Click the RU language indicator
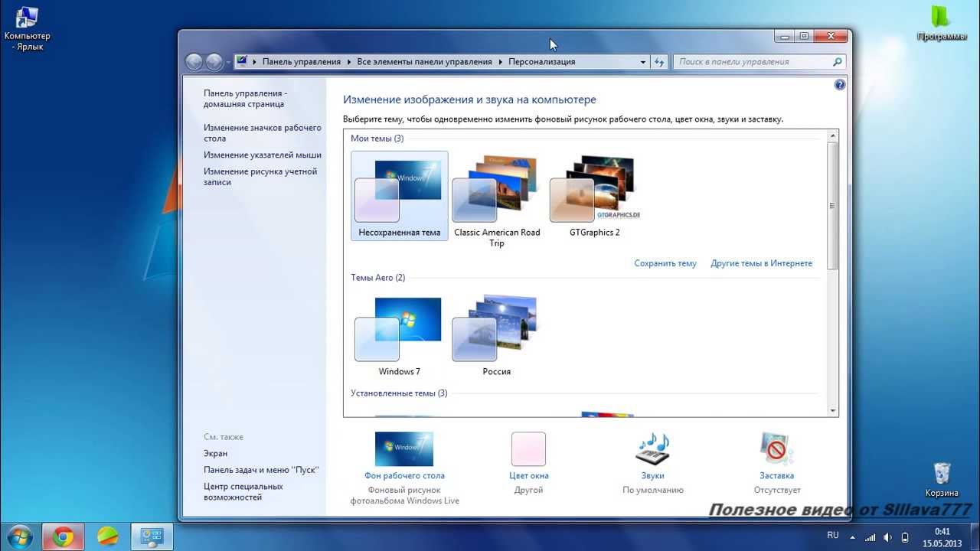 [x=833, y=536]
